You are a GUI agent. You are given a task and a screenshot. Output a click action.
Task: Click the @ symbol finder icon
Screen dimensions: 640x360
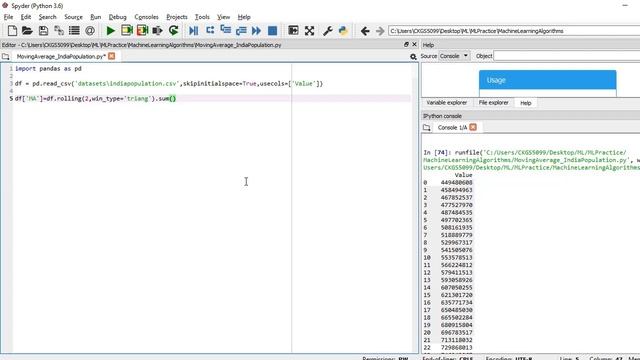point(90,31)
